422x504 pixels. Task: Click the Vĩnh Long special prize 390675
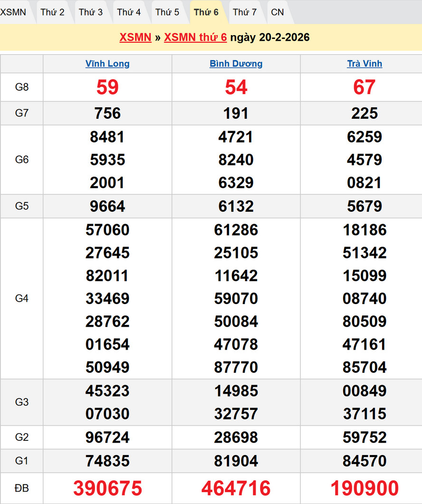(x=107, y=488)
